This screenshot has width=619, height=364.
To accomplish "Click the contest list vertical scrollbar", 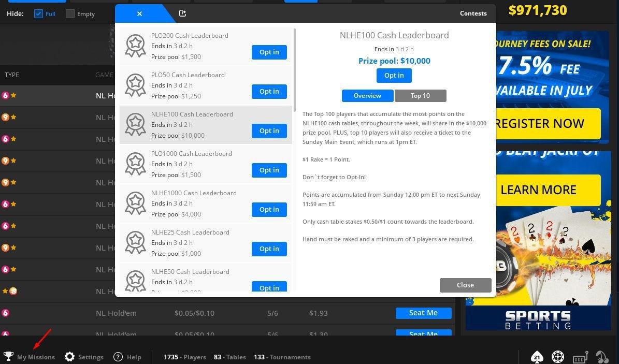I will point(295,70).
